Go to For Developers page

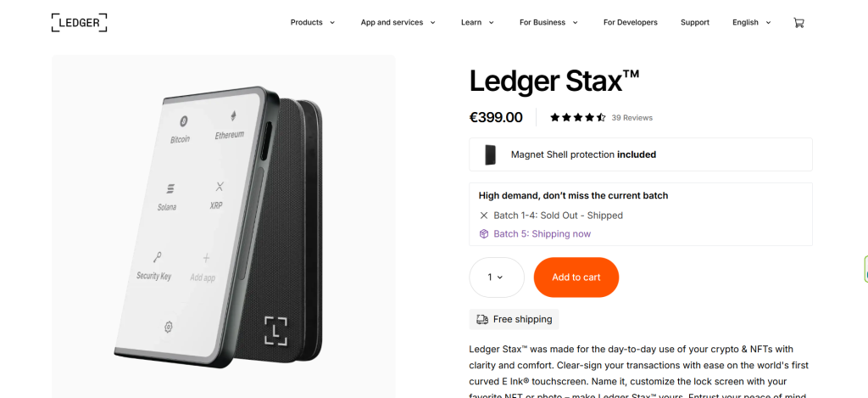click(x=631, y=23)
